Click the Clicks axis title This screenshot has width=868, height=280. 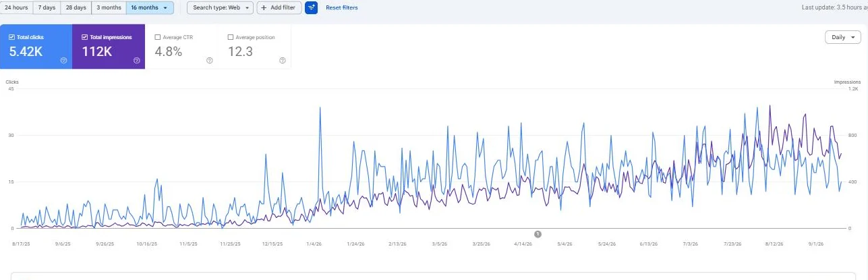(x=12, y=82)
